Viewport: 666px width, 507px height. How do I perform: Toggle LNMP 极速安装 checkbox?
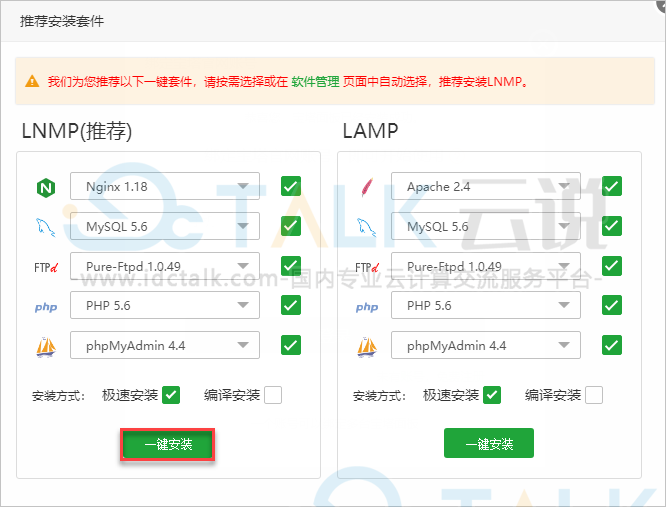coord(171,395)
